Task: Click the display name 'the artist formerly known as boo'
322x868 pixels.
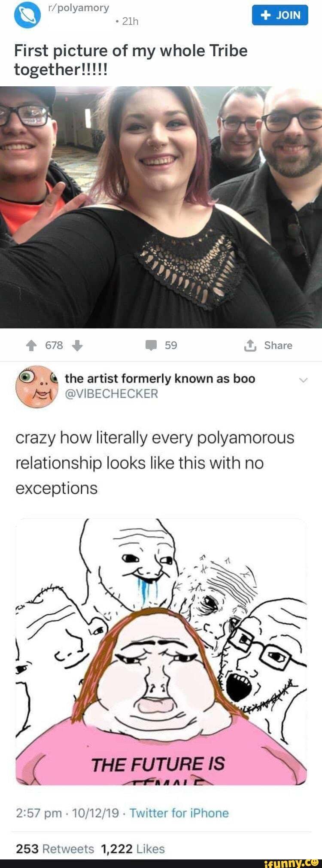Action: pos(160,379)
